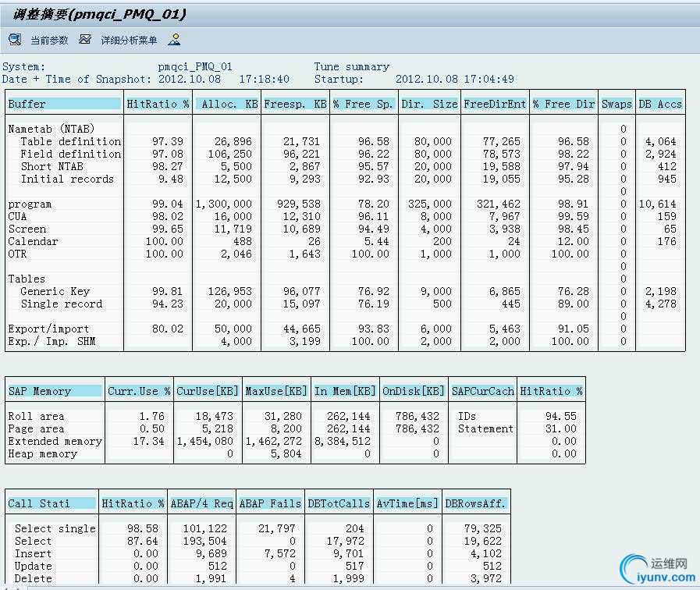The image size is (700, 590).
Task: Click the magnifier icon beside 当前参数
Action: [x=15, y=40]
